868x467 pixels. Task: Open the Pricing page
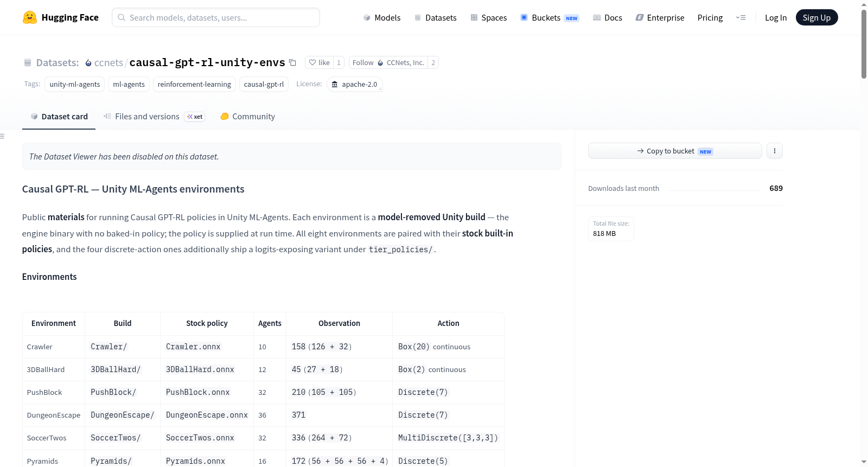point(710,17)
